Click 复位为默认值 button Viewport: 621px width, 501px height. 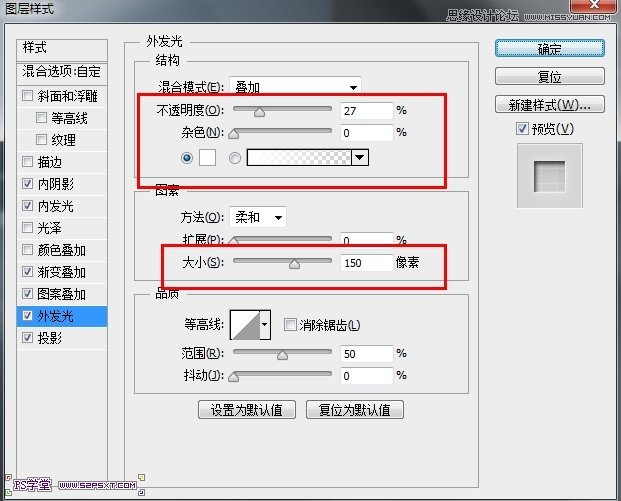pos(355,410)
